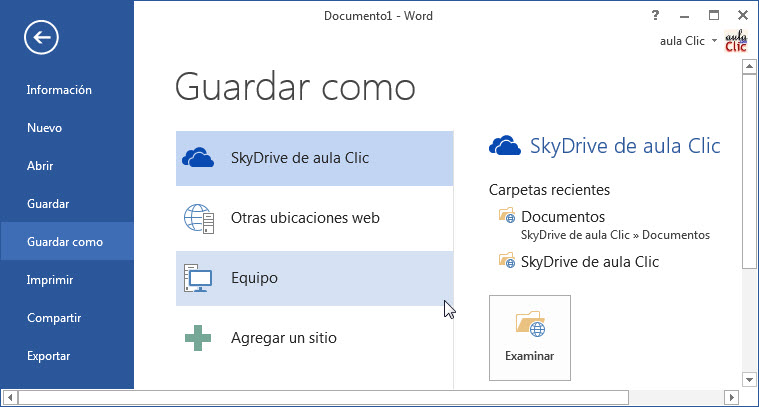Select Nuevo in the backstage sidebar
Viewport: 759px width, 407px height.
pos(45,128)
